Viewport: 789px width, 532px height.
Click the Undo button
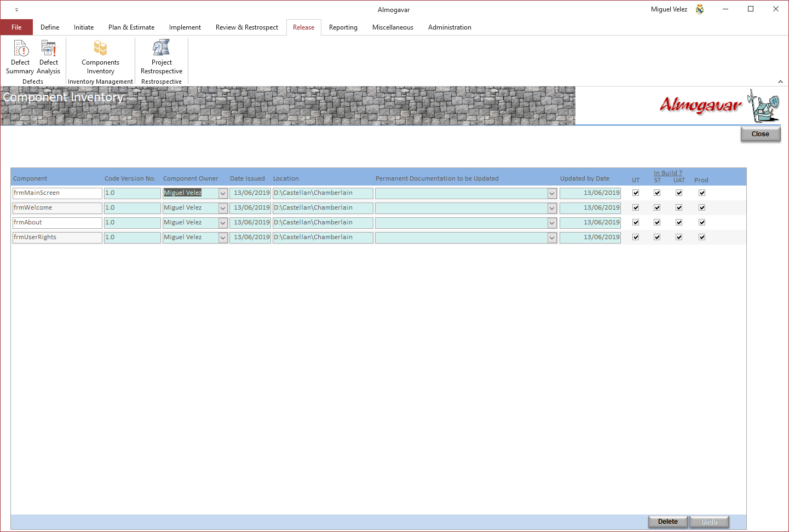[x=709, y=522]
